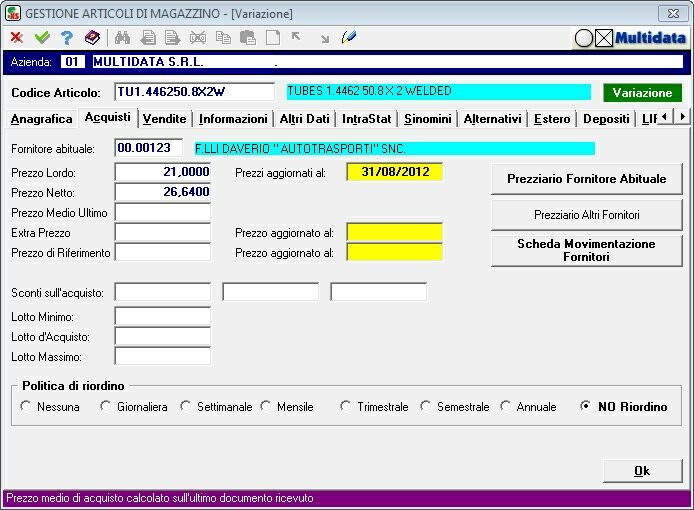Image resolution: width=694 pixels, height=510 pixels.
Task: Click the first Sconti sull'acquisto field
Action: point(163,292)
